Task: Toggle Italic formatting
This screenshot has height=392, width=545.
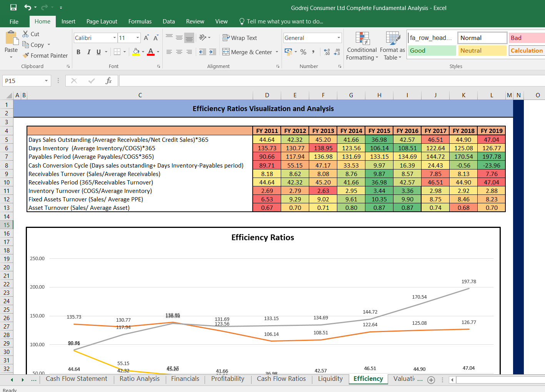Action: tap(89, 52)
